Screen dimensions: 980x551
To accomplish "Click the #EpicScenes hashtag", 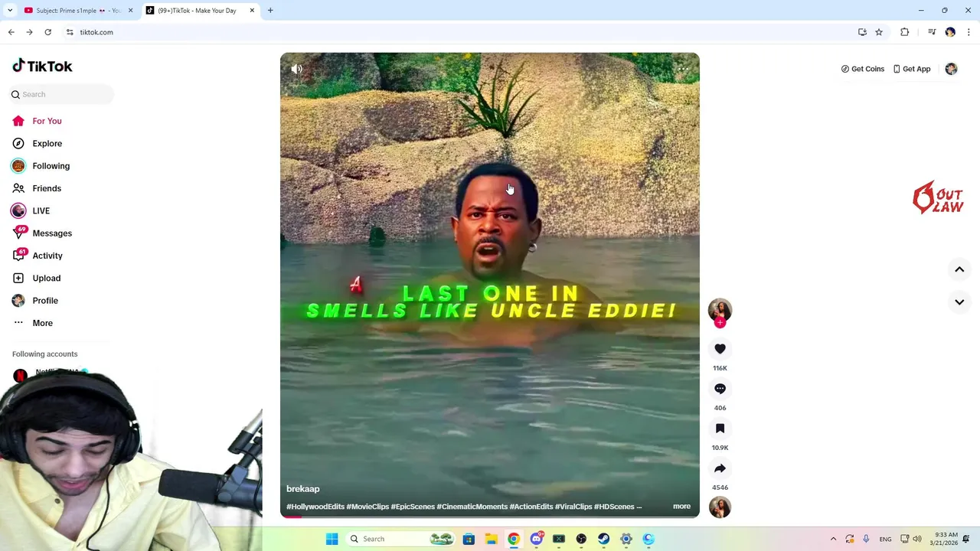I will pyautogui.click(x=413, y=507).
